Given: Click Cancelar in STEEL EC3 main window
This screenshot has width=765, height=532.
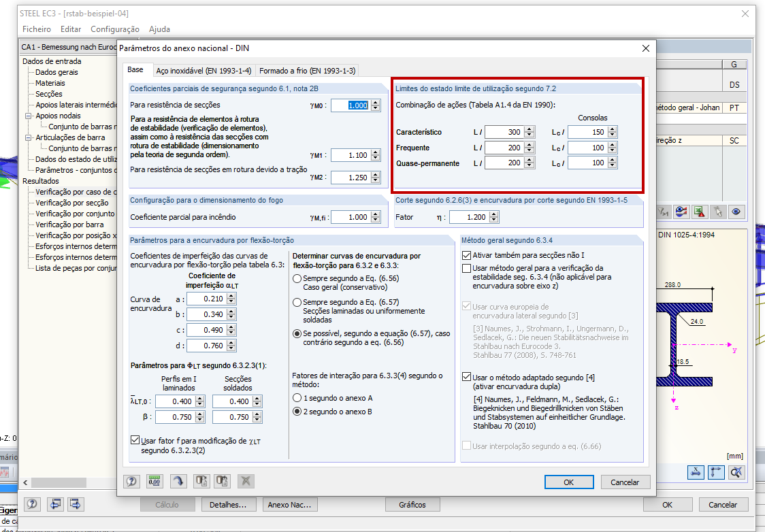Looking at the screenshot, I should pyautogui.click(x=723, y=505).
